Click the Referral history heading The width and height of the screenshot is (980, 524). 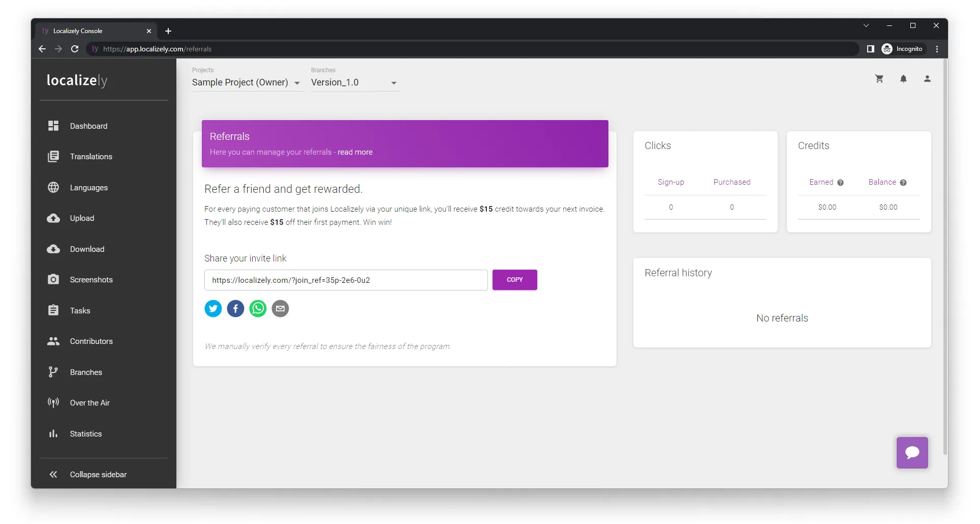tap(678, 273)
